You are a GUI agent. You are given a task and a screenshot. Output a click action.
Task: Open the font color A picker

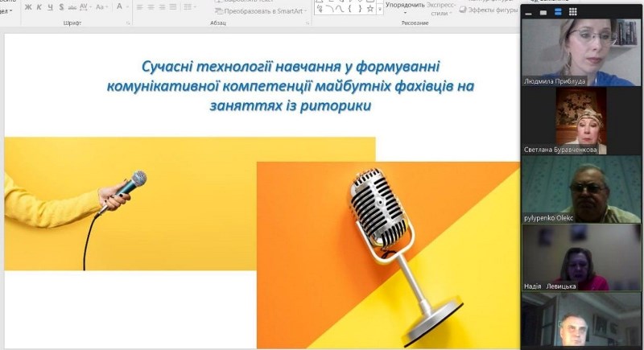pyautogui.click(x=119, y=7)
